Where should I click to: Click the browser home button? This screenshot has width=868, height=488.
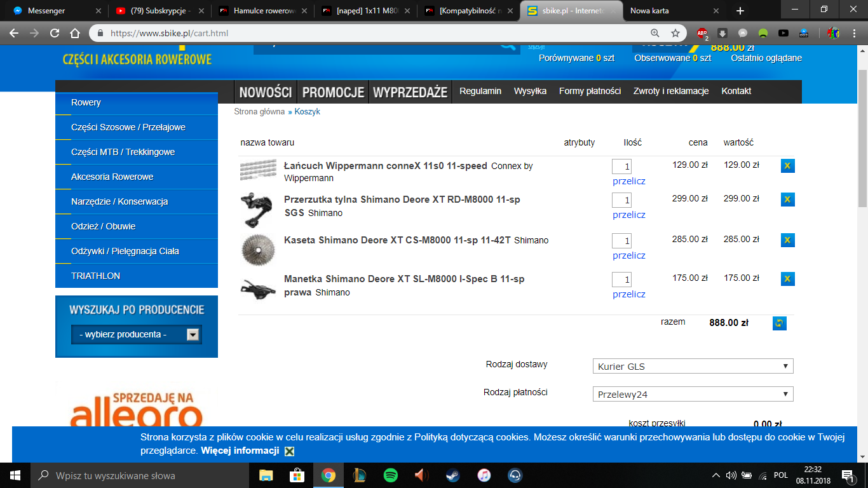click(75, 33)
